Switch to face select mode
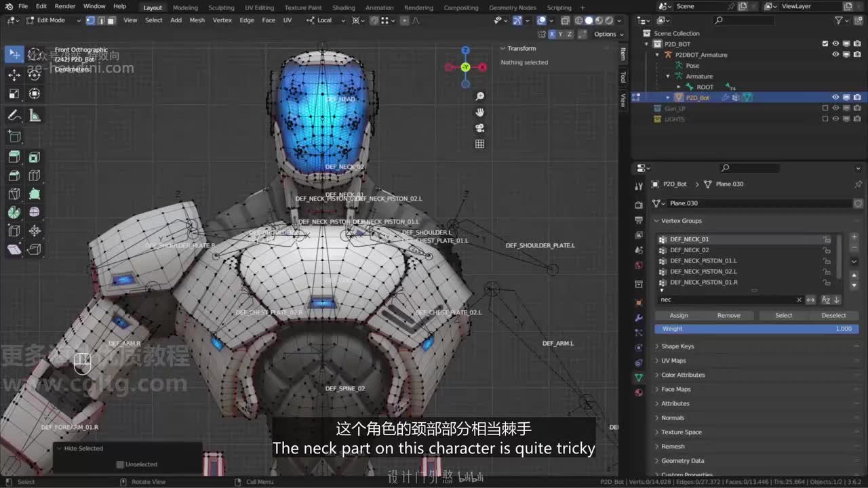The image size is (868, 488). [x=111, y=20]
